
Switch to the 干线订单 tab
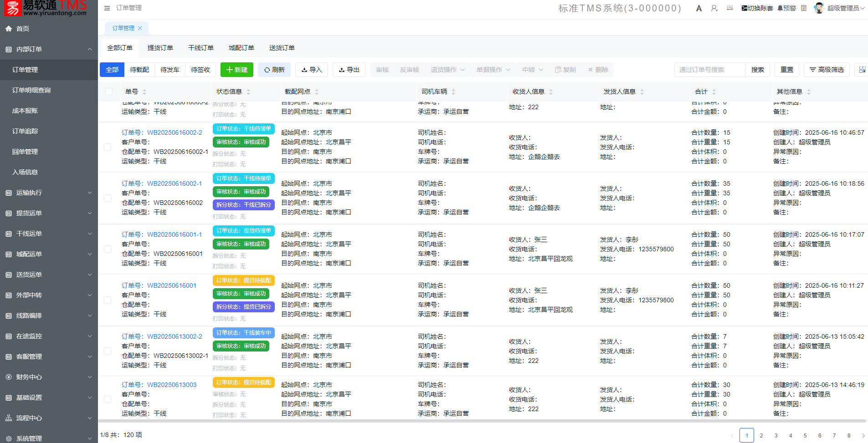coord(200,48)
